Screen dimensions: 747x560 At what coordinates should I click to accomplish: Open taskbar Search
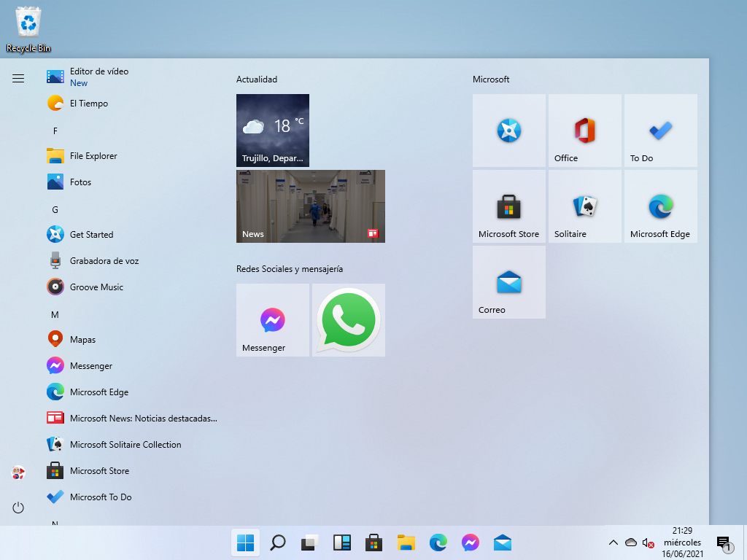(278, 542)
